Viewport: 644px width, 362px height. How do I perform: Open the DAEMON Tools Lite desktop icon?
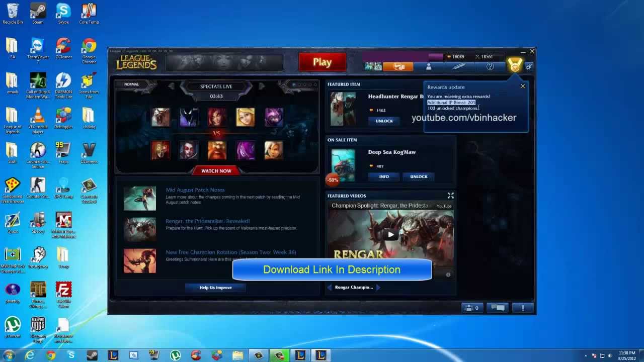click(63, 85)
